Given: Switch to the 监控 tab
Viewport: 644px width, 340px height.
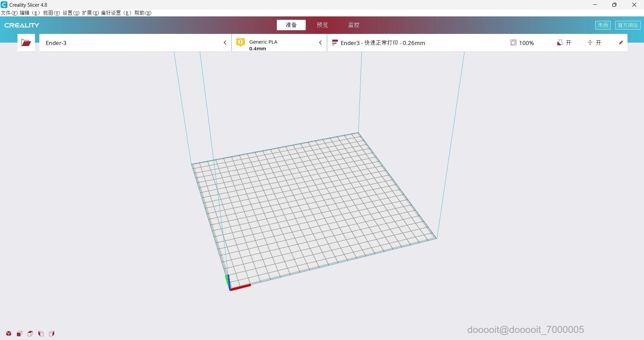Looking at the screenshot, I should click(x=354, y=25).
